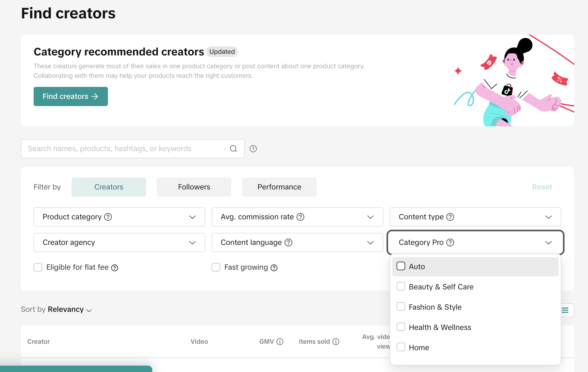Click Items sold info icon
This screenshot has height=372, width=588.
[x=336, y=342]
